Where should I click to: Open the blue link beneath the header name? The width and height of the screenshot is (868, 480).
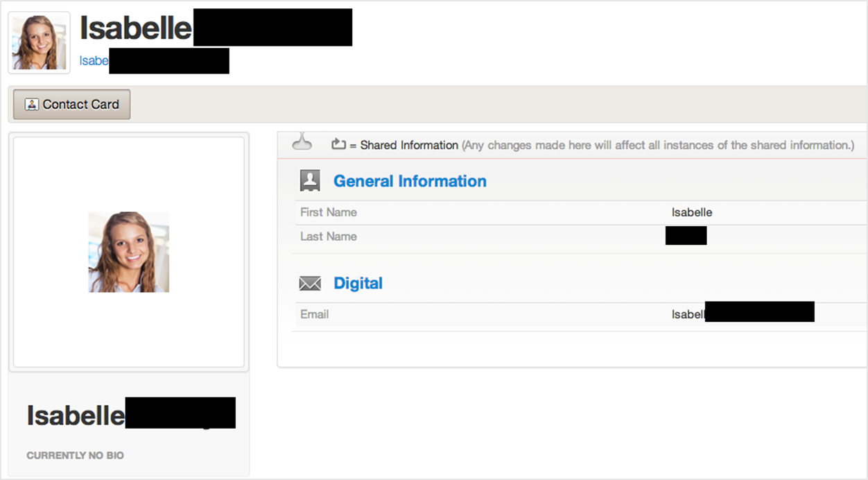click(94, 61)
